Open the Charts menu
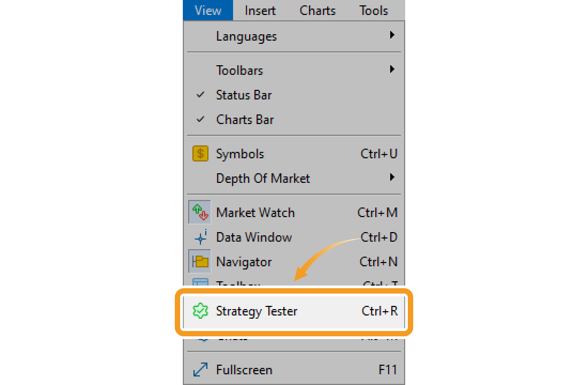The width and height of the screenshot is (588, 385). tap(317, 10)
